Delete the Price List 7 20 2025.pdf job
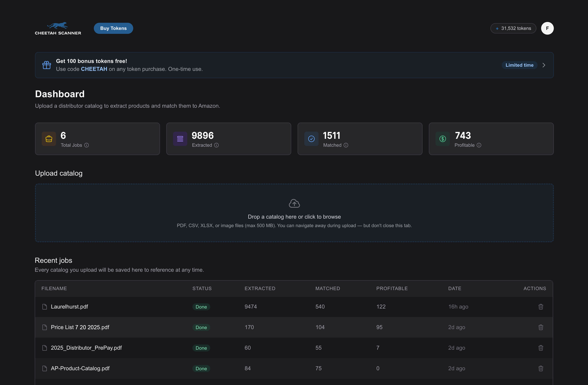The image size is (588, 385). coord(541,327)
